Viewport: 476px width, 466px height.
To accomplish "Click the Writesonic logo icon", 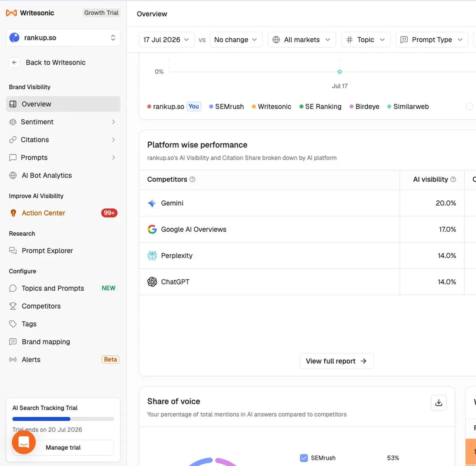I will coord(11,13).
